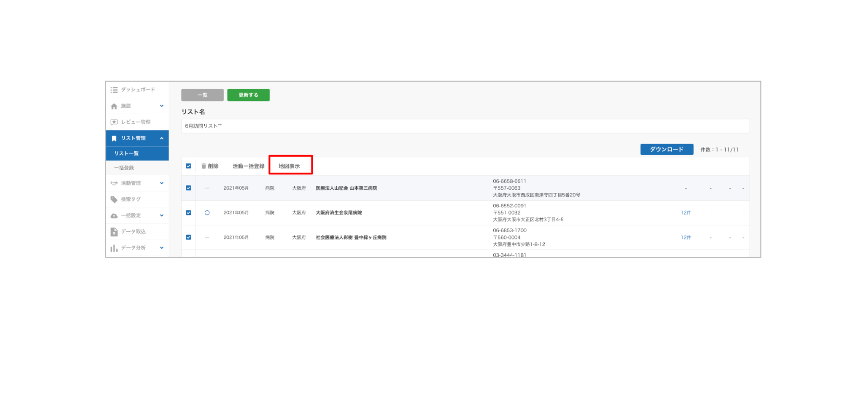Click phone number 06-6853-1700
Screen dimensions: 868x396
pos(509,230)
